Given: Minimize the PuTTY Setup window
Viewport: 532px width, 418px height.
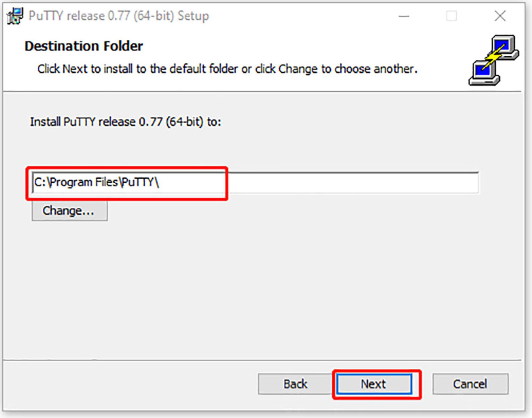Looking at the screenshot, I should 404,16.
